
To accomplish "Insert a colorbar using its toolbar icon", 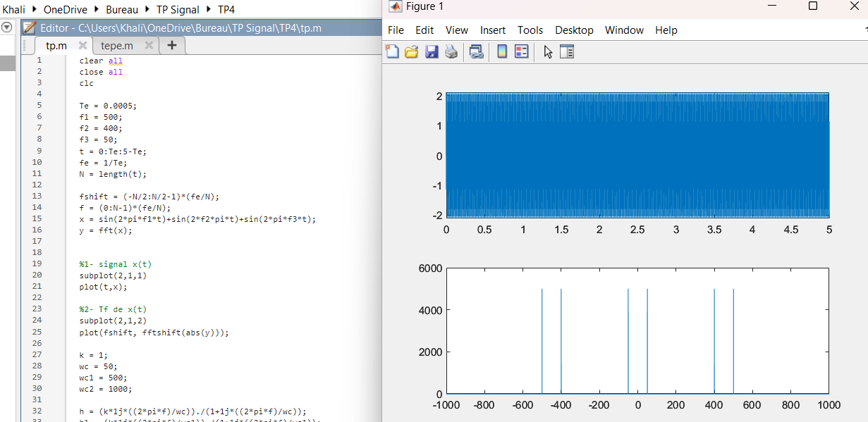I will 501,51.
